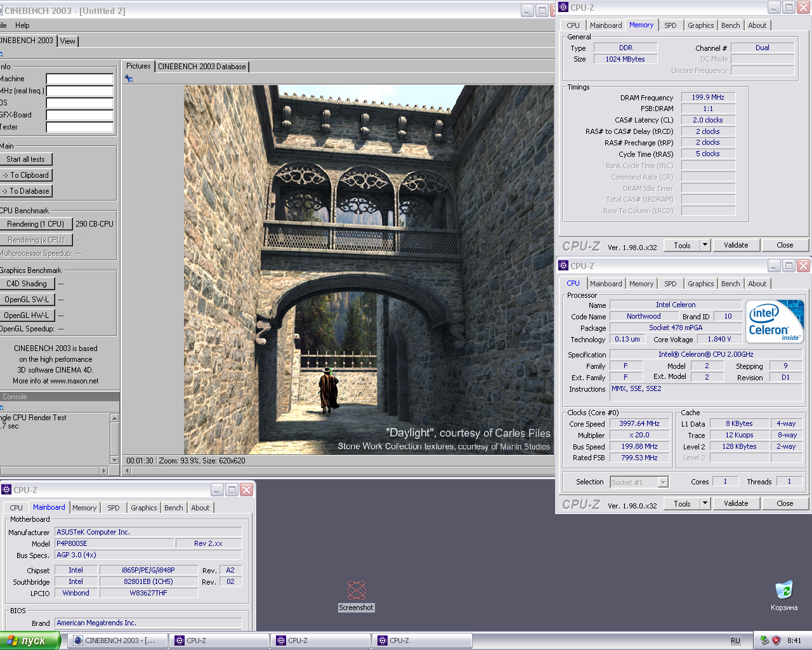Open the Screenshot desktop icon

coord(356,596)
